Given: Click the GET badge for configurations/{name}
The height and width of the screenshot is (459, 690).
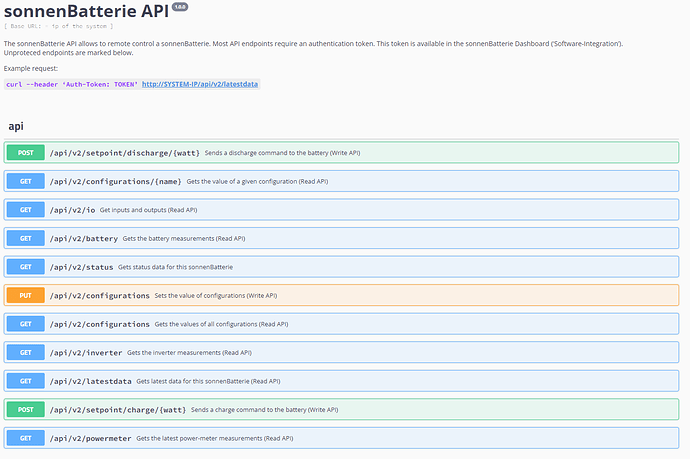Looking at the screenshot, I should (x=26, y=181).
